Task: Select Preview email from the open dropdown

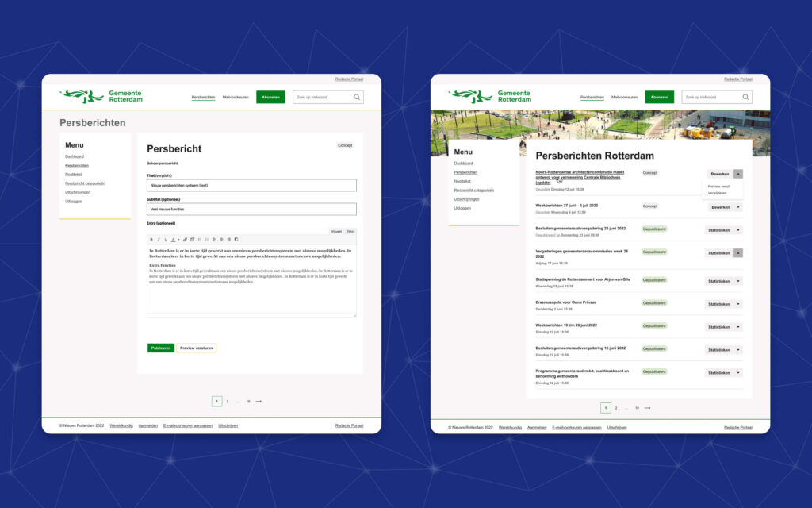Action: click(x=718, y=186)
